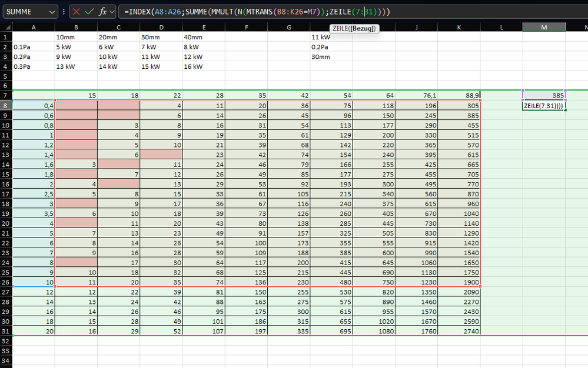Click cell A4 '0.3Pa'
The image size is (588, 368).
click(34, 66)
